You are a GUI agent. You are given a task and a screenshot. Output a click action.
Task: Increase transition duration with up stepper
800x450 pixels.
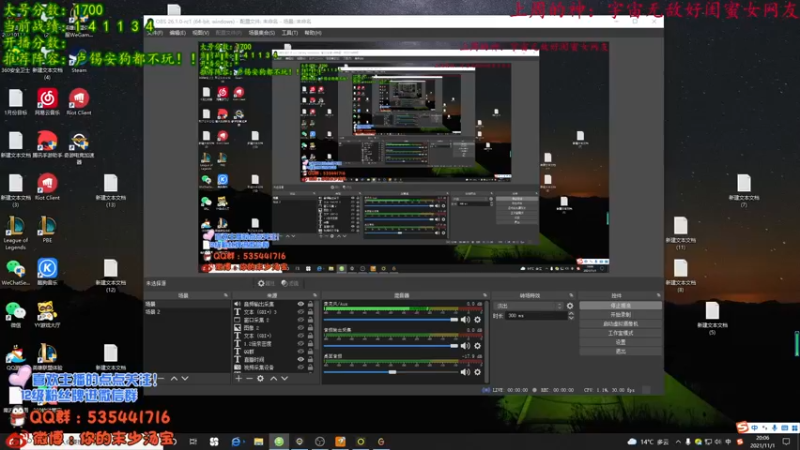[x=571, y=314]
